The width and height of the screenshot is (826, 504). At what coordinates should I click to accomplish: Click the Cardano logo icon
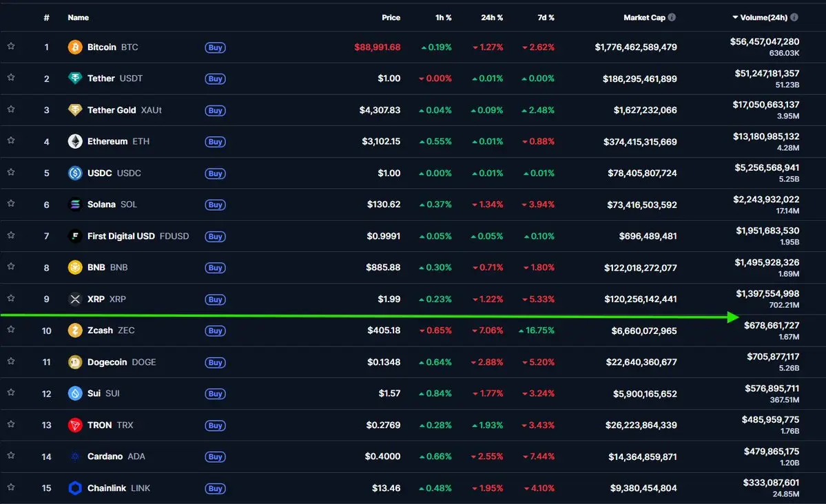pyautogui.click(x=75, y=456)
